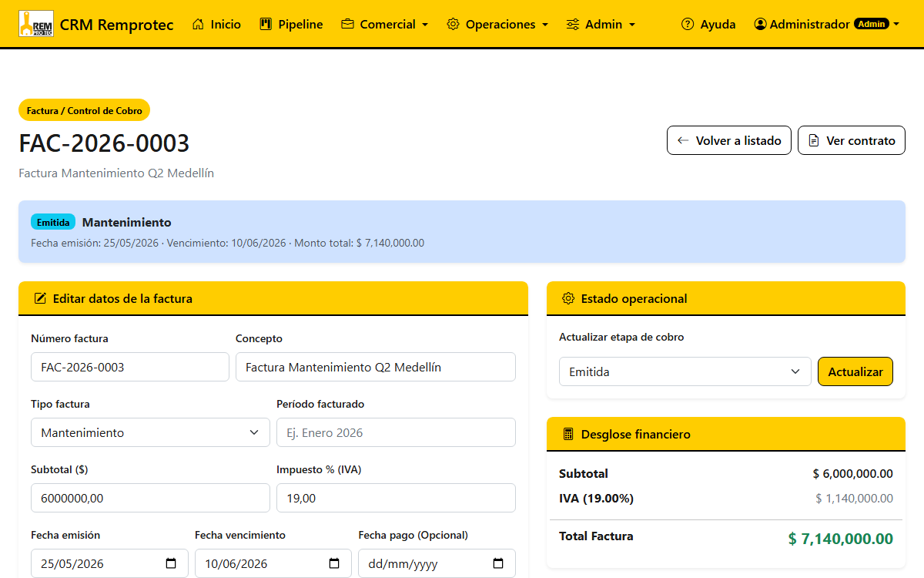Click the Fecha emisión date field
Image resolution: width=924 pixels, height=578 pixels.
(109, 563)
